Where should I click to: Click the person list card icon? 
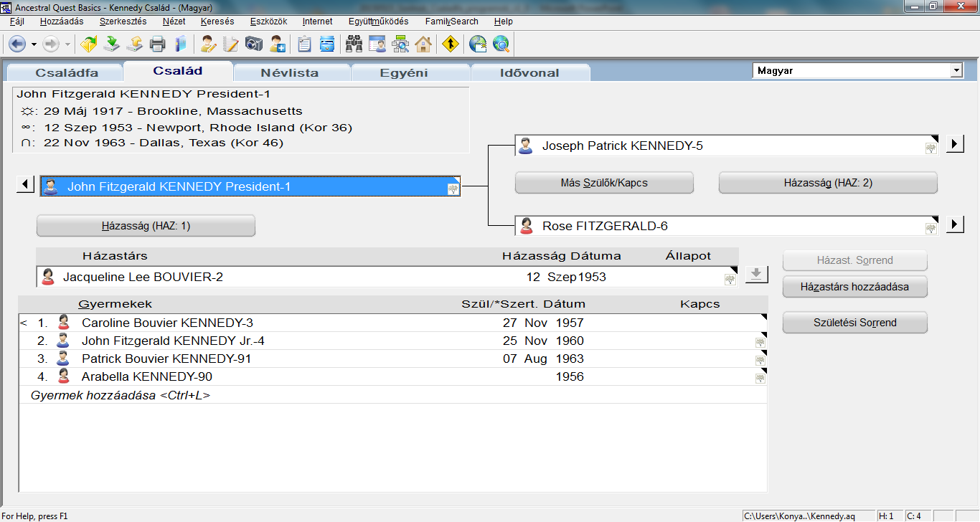point(377,44)
